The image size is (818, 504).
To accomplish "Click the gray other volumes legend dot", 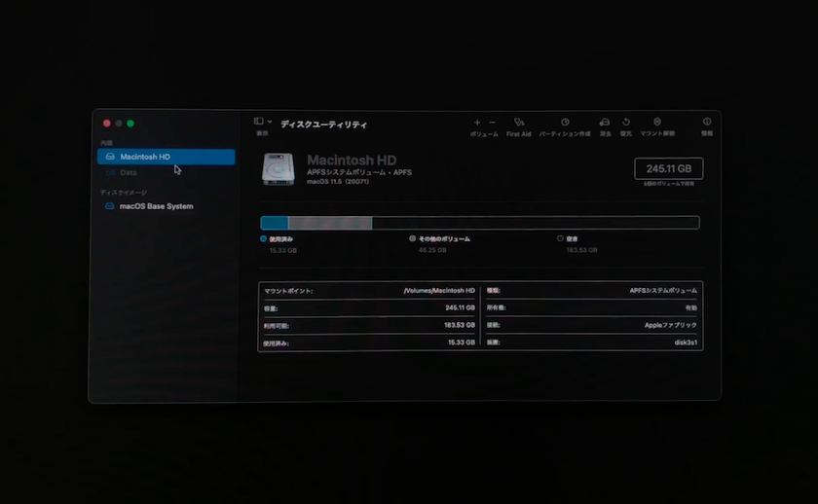I will point(413,238).
